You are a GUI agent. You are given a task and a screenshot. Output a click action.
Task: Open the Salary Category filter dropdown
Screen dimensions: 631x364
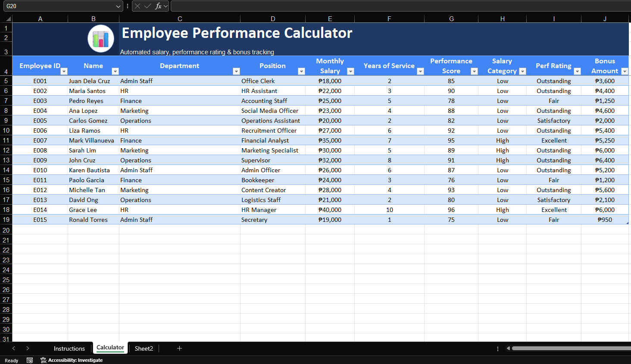point(522,72)
